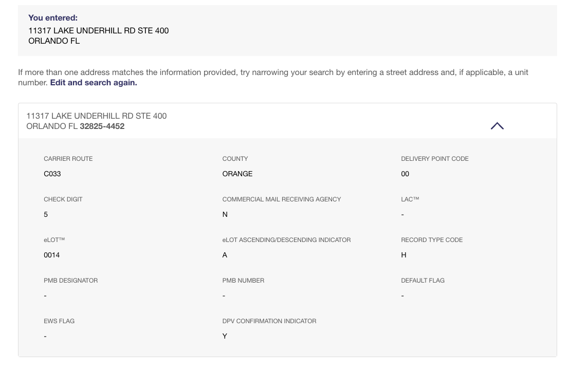
Task: Click the result address line 11317 Lake Underhill
Action: (x=97, y=116)
